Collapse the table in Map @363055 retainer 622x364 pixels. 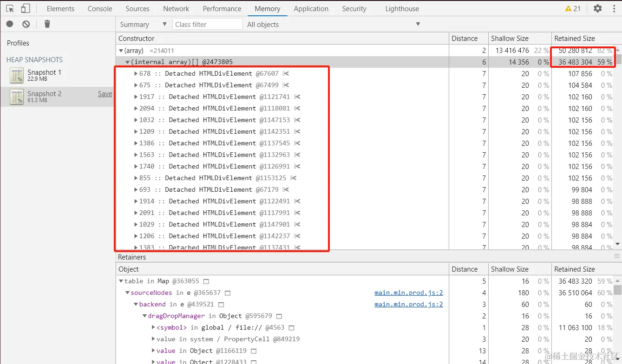(x=121, y=281)
